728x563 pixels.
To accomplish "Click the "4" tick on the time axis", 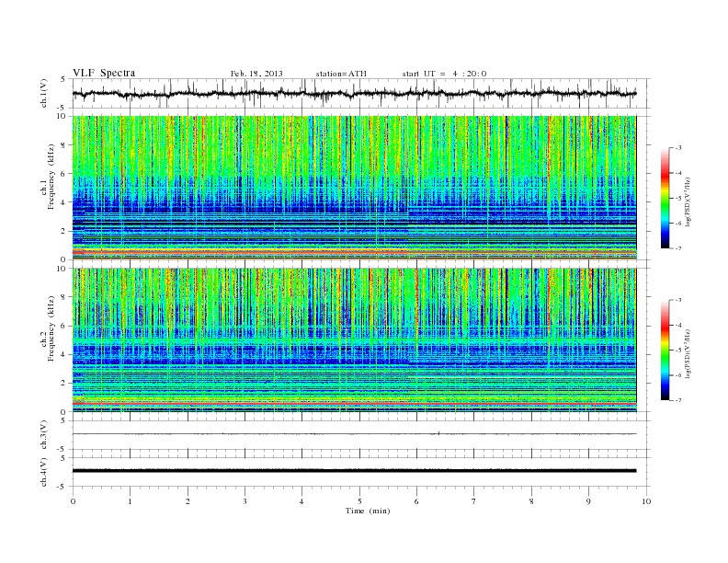I will [x=301, y=501].
